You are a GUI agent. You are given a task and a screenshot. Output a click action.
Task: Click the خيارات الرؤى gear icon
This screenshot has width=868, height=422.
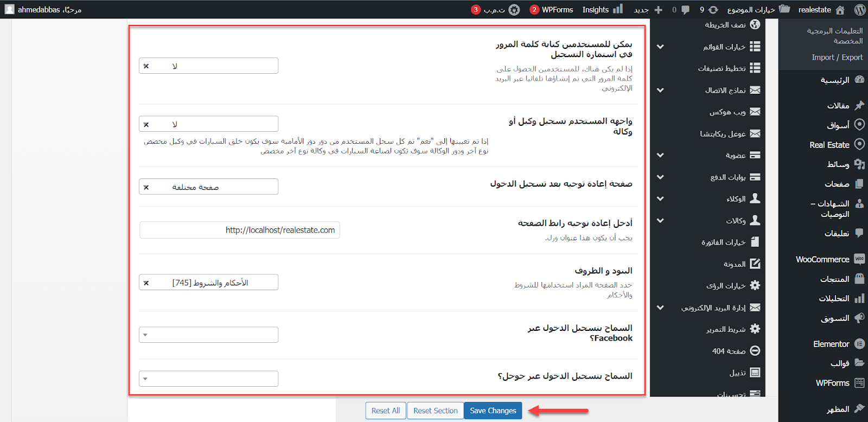coord(755,285)
